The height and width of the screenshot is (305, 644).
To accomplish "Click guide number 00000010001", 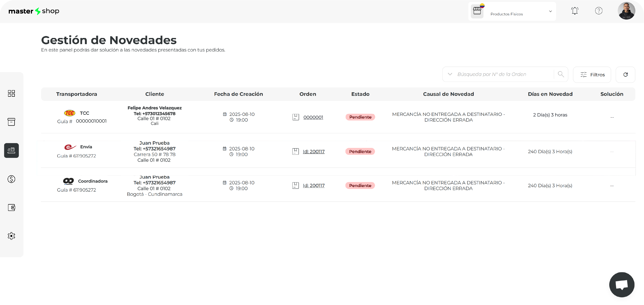I will [91, 121].
